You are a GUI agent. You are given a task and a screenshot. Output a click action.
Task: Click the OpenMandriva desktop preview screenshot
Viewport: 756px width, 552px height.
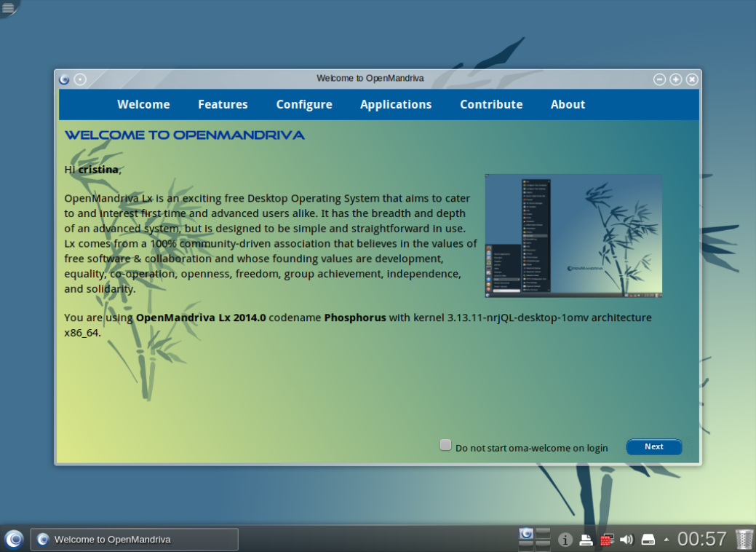(x=573, y=236)
